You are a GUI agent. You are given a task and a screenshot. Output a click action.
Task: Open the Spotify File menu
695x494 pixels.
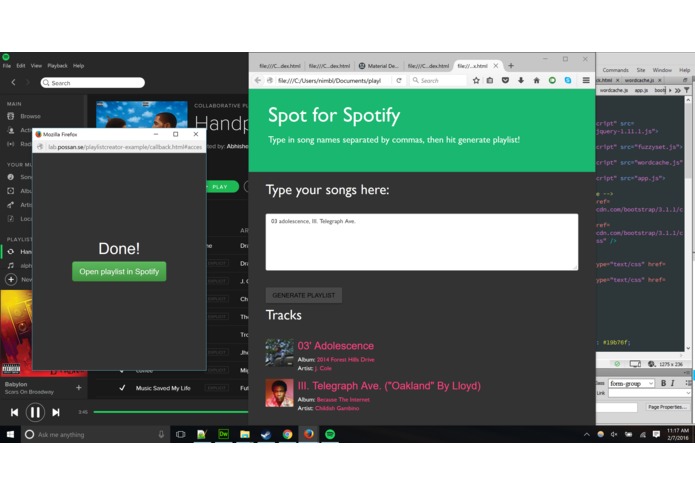click(7, 66)
